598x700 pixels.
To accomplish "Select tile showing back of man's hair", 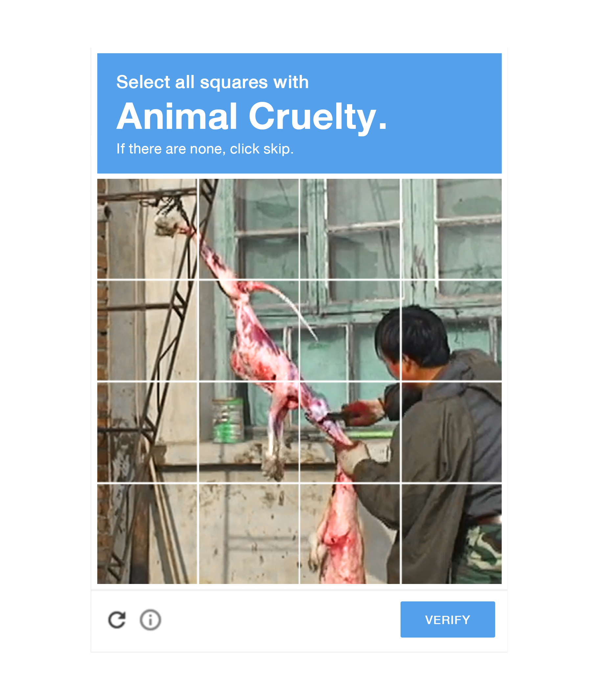I will (350, 330).
